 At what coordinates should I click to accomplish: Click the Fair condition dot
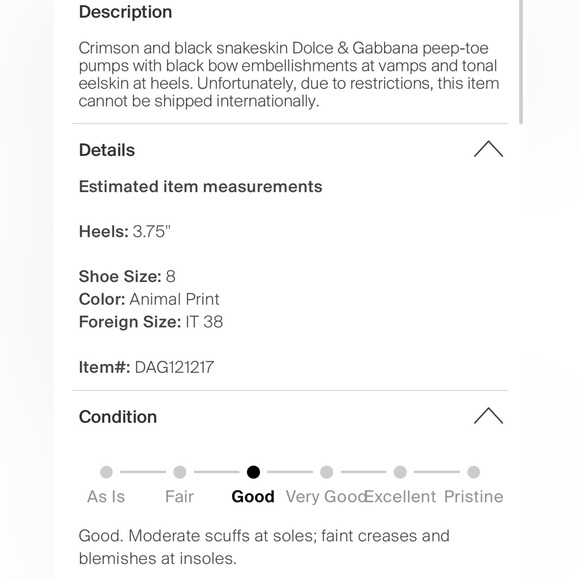[x=180, y=472]
